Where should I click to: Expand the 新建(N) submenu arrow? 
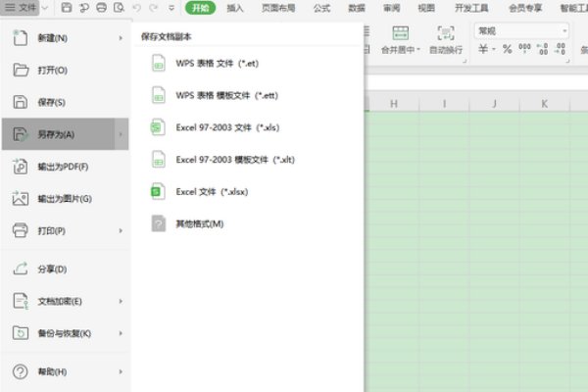click(x=121, y=38)
